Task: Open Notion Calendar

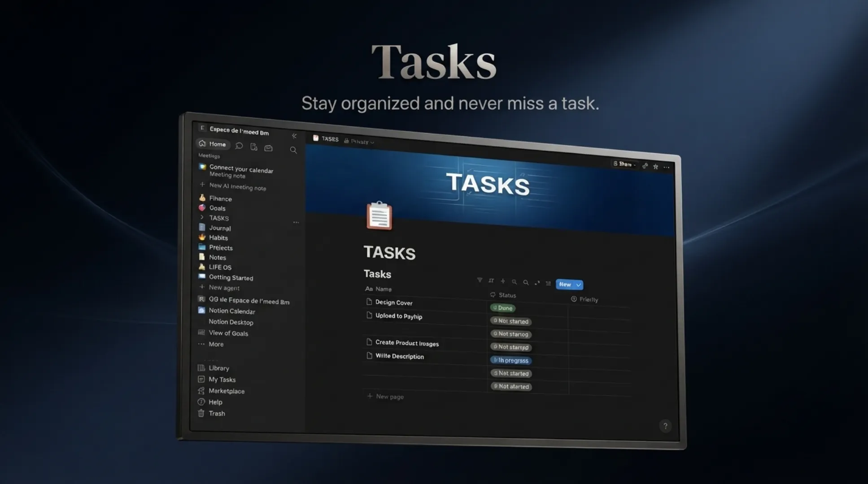Action: coord(231,311)
